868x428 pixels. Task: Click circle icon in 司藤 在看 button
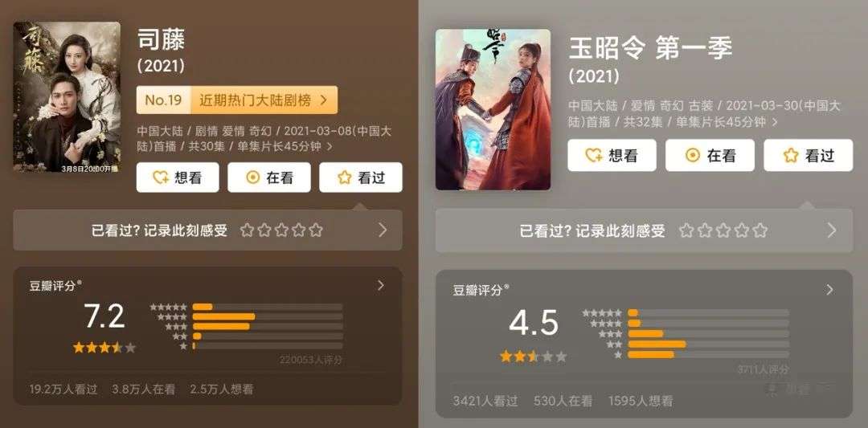[252, 177]
